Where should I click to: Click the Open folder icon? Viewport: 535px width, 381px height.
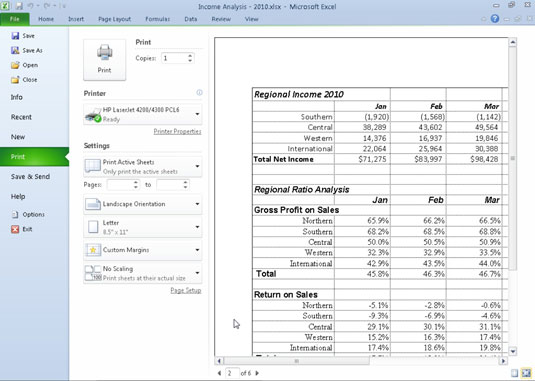point(15,65)
